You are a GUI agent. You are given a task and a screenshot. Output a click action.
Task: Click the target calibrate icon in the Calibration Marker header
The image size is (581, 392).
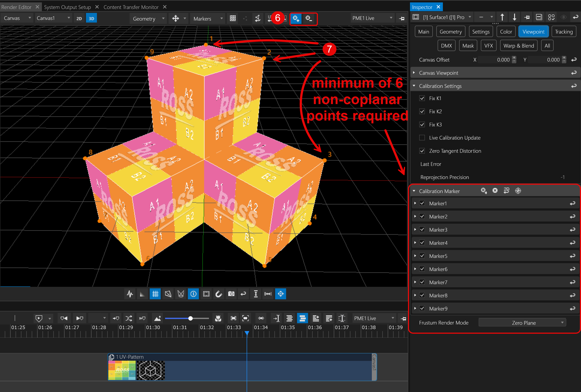point(518,191)
